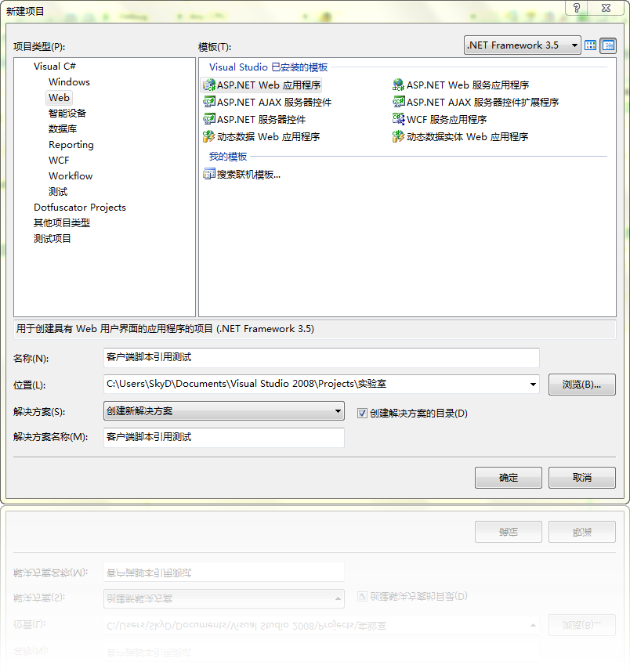Switch templates to large icons view
Screen dimensions: 630x672
tap(591, 45)
